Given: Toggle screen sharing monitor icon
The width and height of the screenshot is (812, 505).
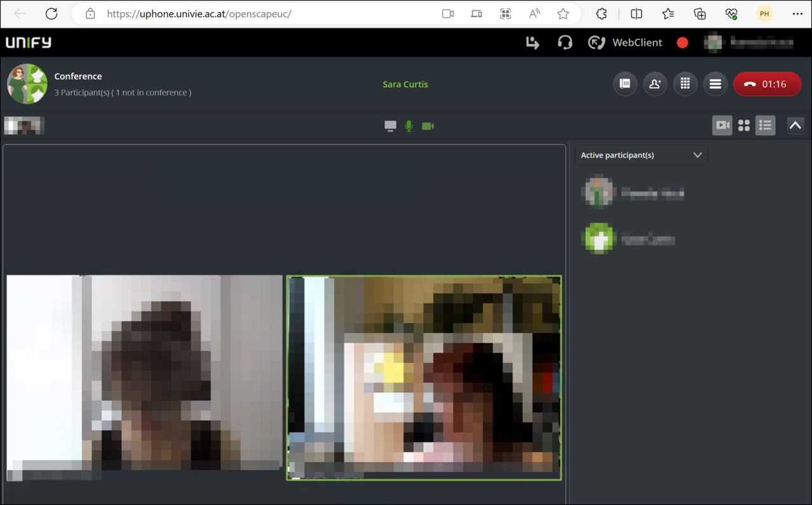Looking at the screenshot, I should [x=390, y=126].
